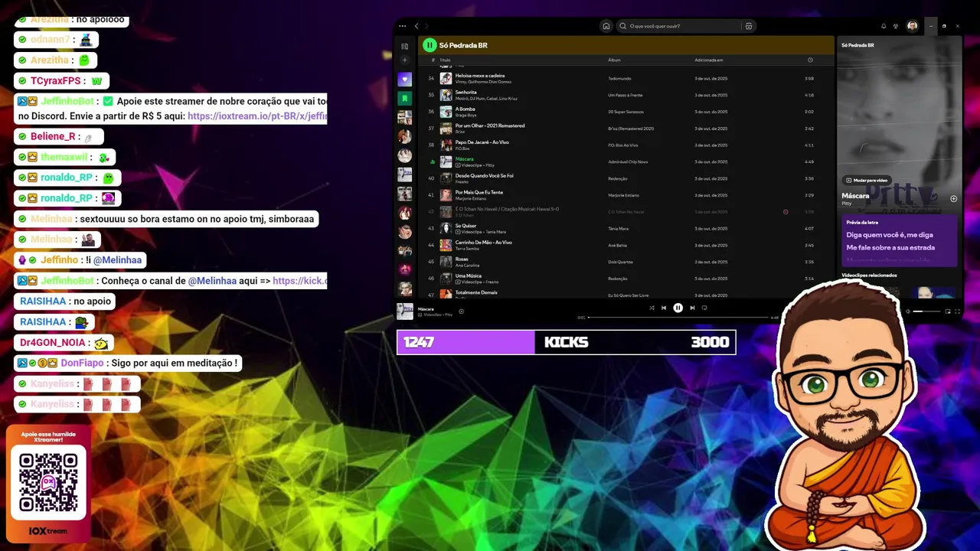The width and height of the screenshot is (980, 551).
Task: Open album link 'Um Passo à Frente'
Action: (626, 95)
